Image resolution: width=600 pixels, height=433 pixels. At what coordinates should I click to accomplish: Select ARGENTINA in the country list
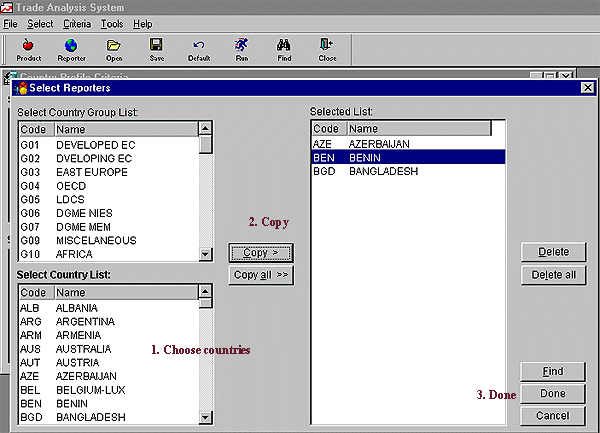pos(85,322)
